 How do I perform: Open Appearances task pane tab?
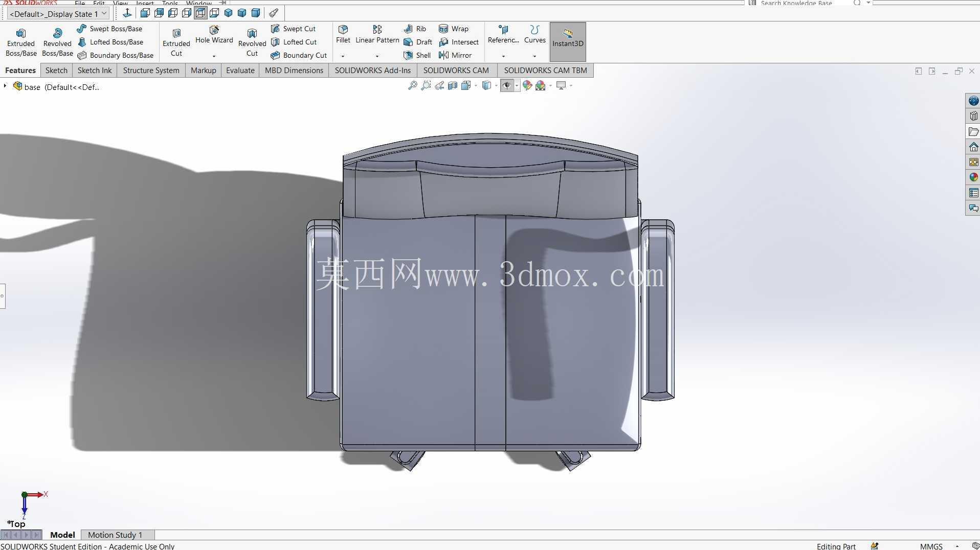(973, 177)
